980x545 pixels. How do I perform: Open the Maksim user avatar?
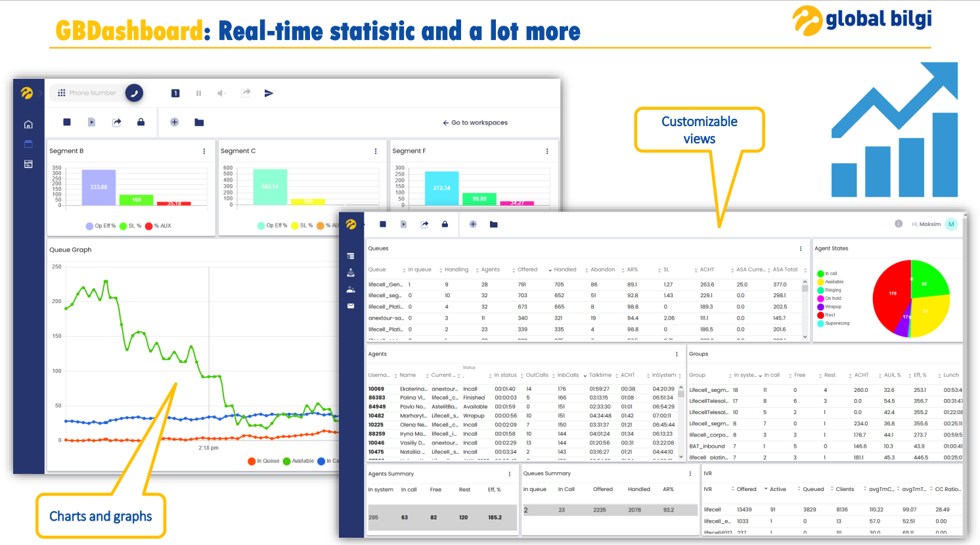click(951, 224)
